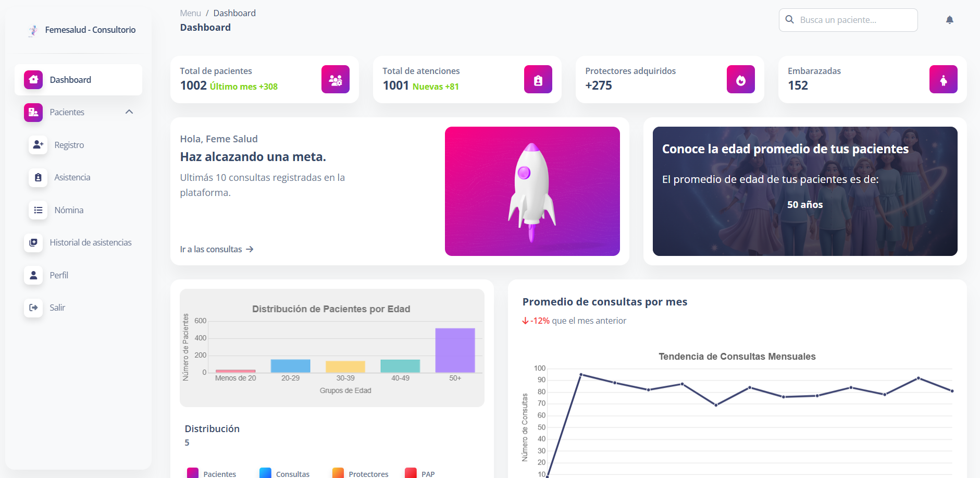The width and height of the screenshot is (980, 478).
Task: Click the Pacientes legend color swatch
Action: (x=193, y=473)
